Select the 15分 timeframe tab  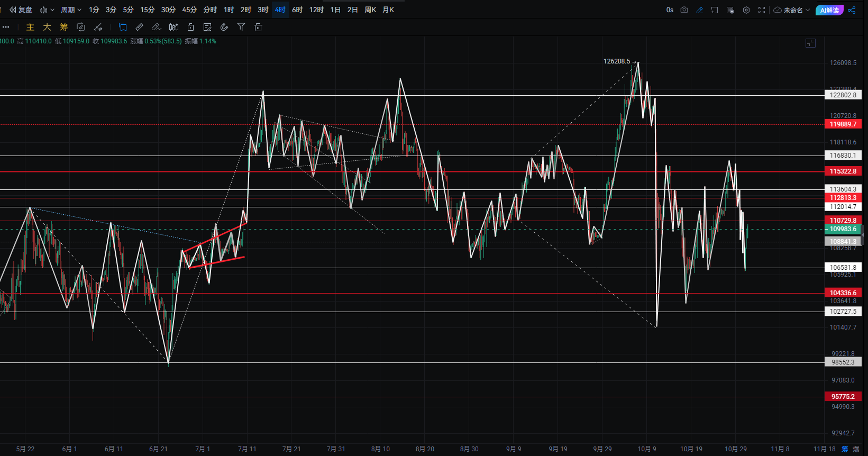[x=147, y=10]
